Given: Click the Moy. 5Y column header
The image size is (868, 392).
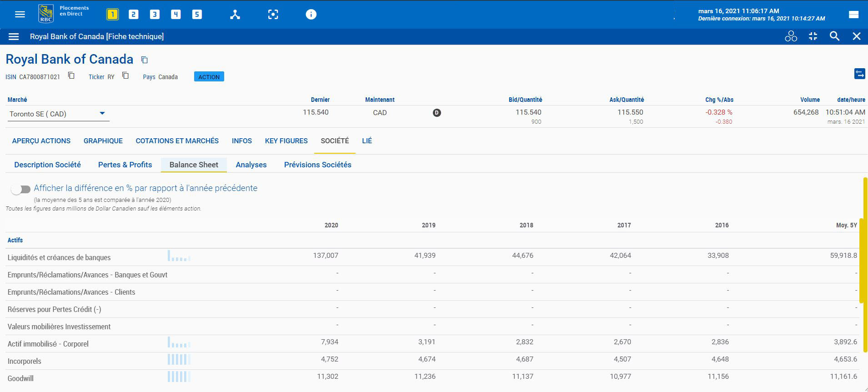Looking at the screenshot, I should [847, 225].
